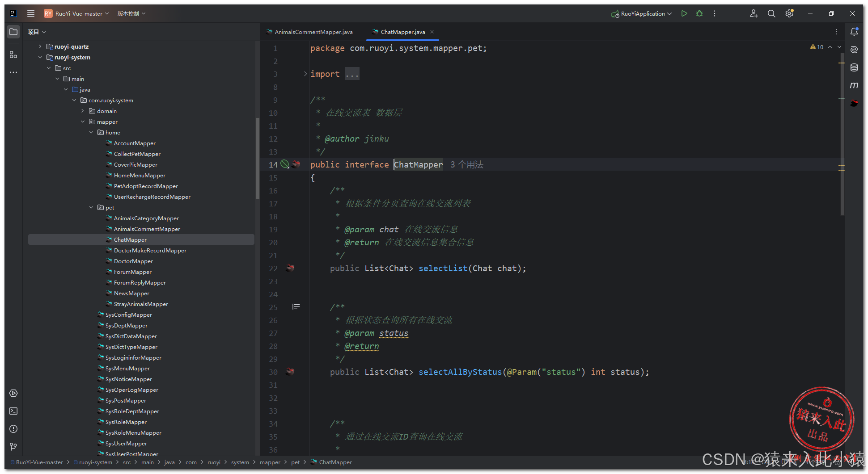Open Notifications bell
Image resolution: width=868 pixels, height=474 pixels.
[x=854, y=31]
